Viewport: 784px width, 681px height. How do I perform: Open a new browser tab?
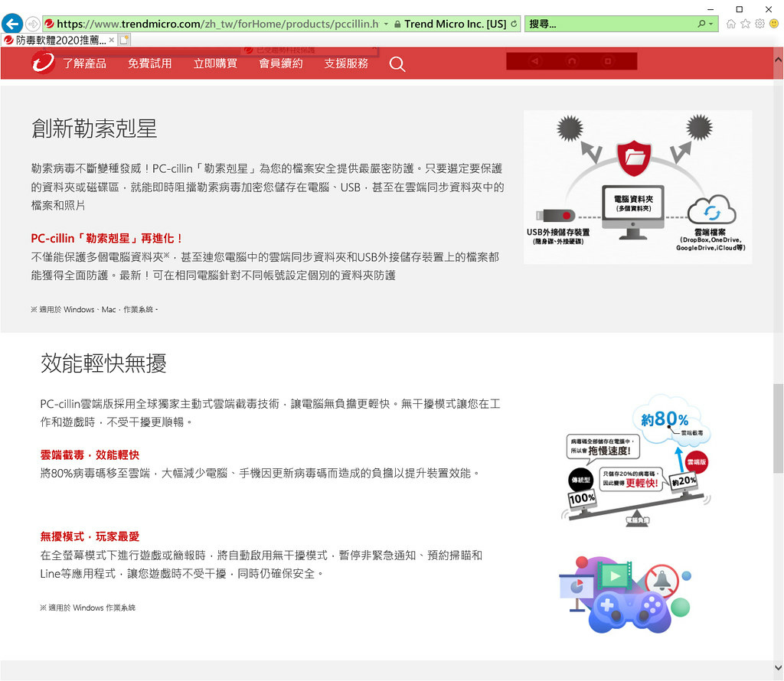[x=124, y=40]
